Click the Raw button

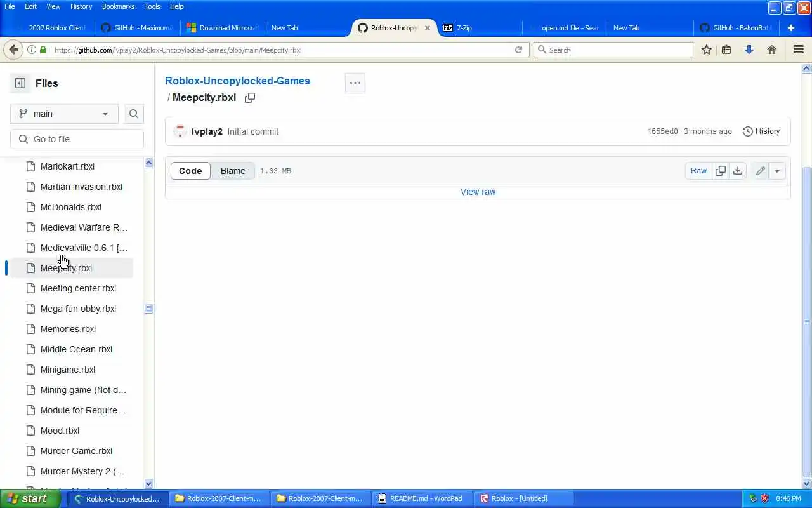(698, 171)
